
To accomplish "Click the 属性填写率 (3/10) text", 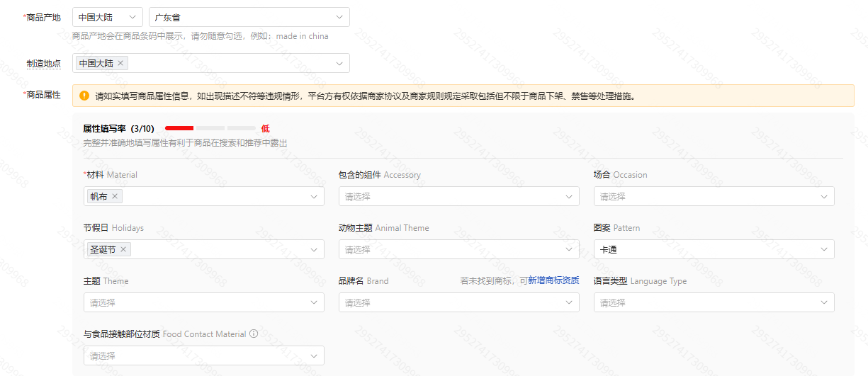I will (x=118, y=129).
